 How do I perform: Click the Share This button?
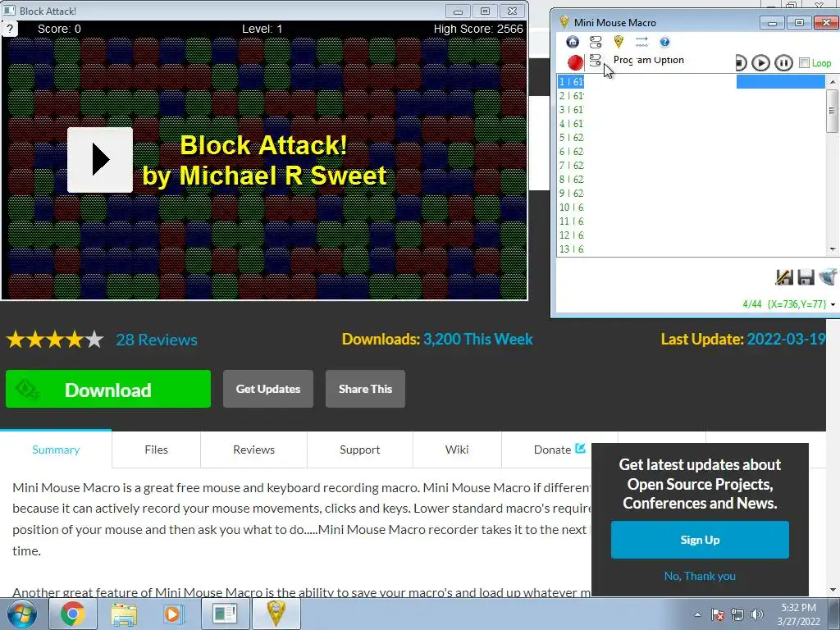[x=365, y=389]
